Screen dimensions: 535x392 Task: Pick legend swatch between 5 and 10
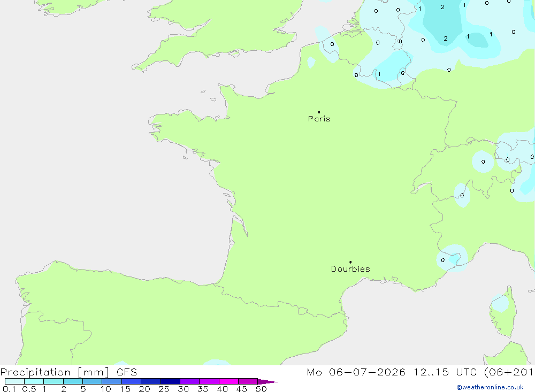point(93,381)
